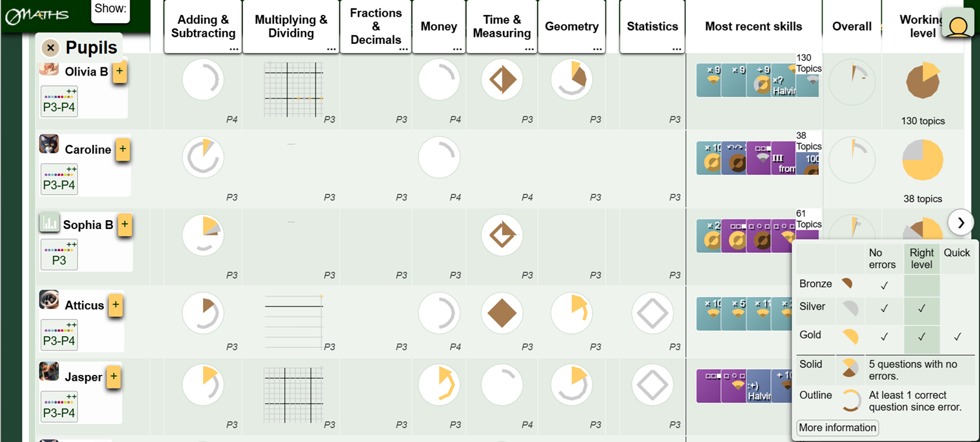Open the Geometry column tab

click(572, 26)
